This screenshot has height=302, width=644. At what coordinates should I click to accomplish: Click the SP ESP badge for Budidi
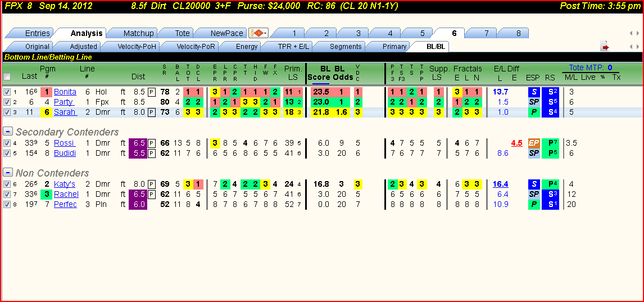(x=533, y=154)
